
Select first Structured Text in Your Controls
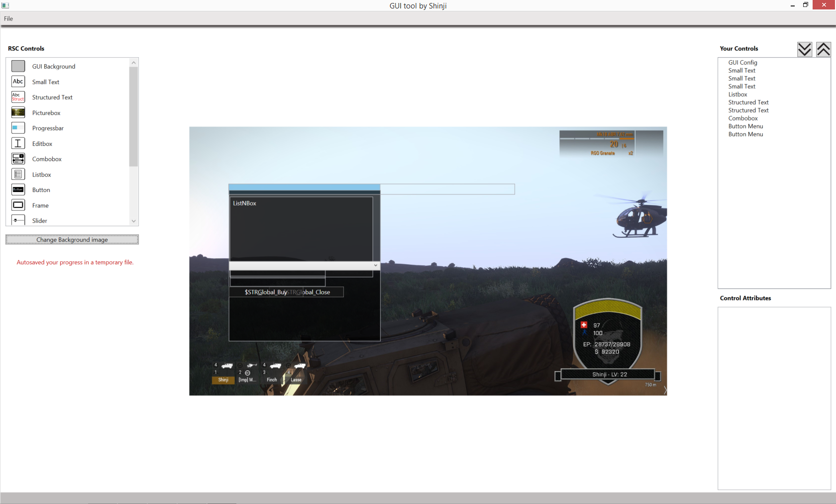(x=748, y=102)
